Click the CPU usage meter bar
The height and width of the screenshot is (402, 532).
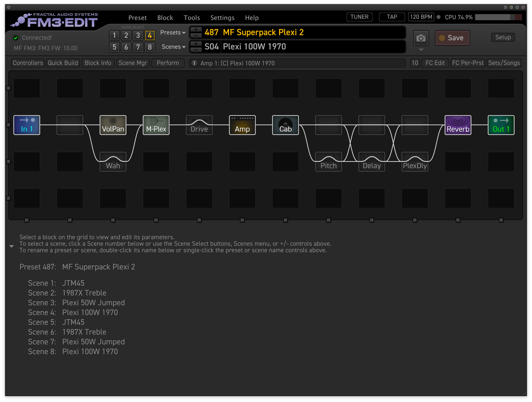pos(497,17)
